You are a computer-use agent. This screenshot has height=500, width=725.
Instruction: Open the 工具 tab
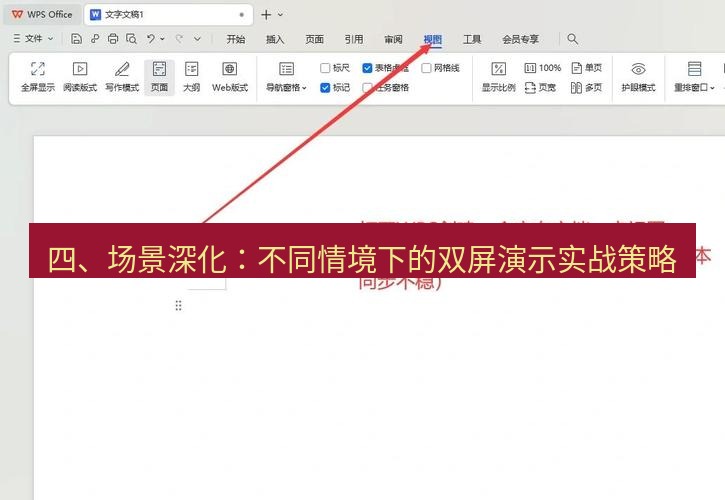472,39
